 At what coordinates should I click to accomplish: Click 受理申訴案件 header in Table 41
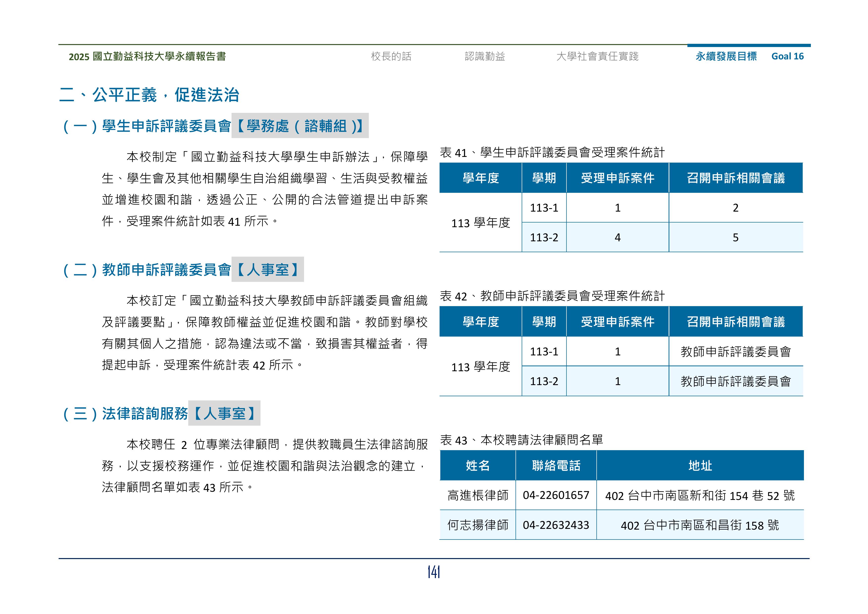[617, 178]
